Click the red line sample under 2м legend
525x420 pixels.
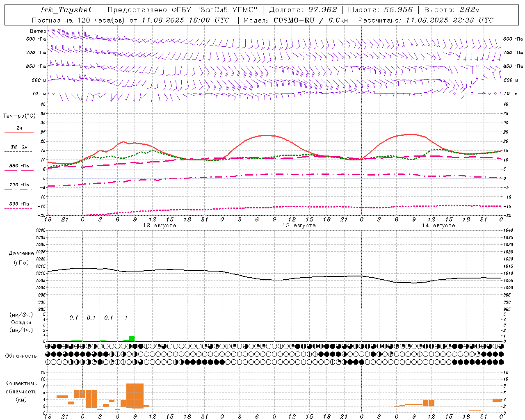click(19, 133)
